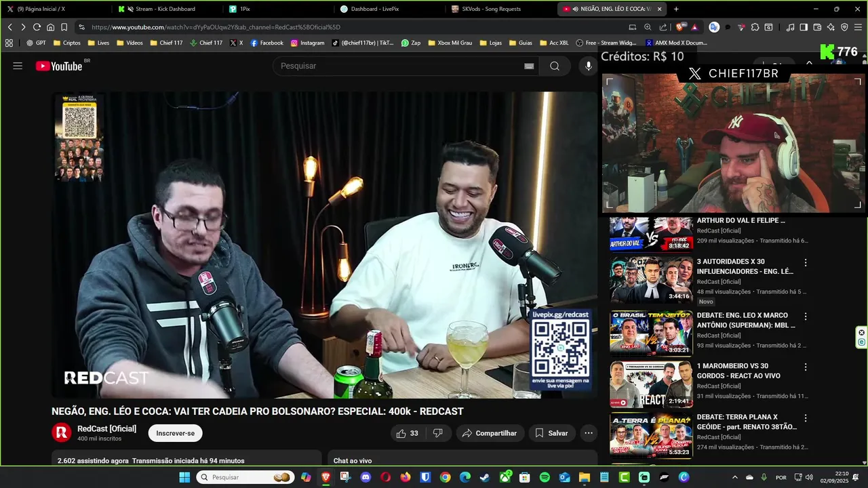Screen dimensions: 868x488
Task: Open the on-screen keyboard icon in the search box
Action: pyautogui.click(x=529, y=66)
